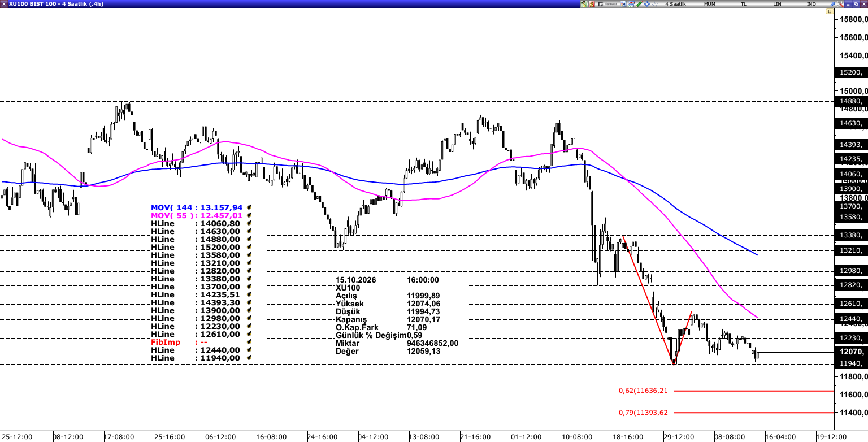868x442 pixels.
Task: Click the Fortinvest logo in the toolbar
Action: pos(607,4)
